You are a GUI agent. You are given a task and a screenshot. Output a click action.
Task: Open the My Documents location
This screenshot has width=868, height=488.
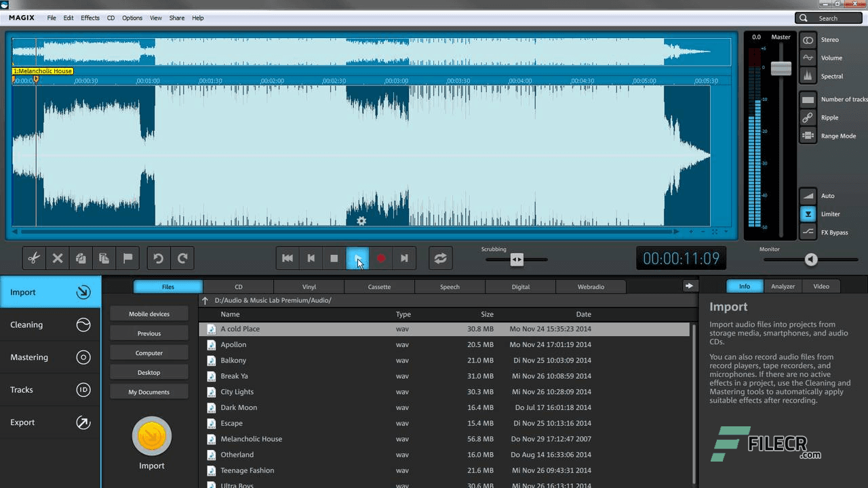[149, 392]
